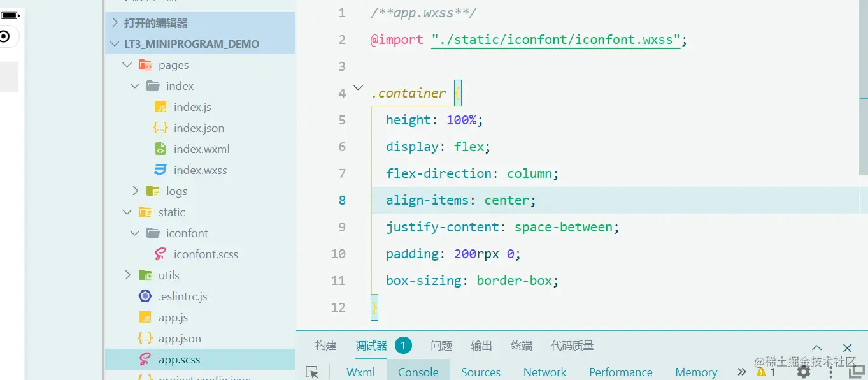Click the Sass icon beside iconfont.scss
868x380 pixels.
point(160,254)
